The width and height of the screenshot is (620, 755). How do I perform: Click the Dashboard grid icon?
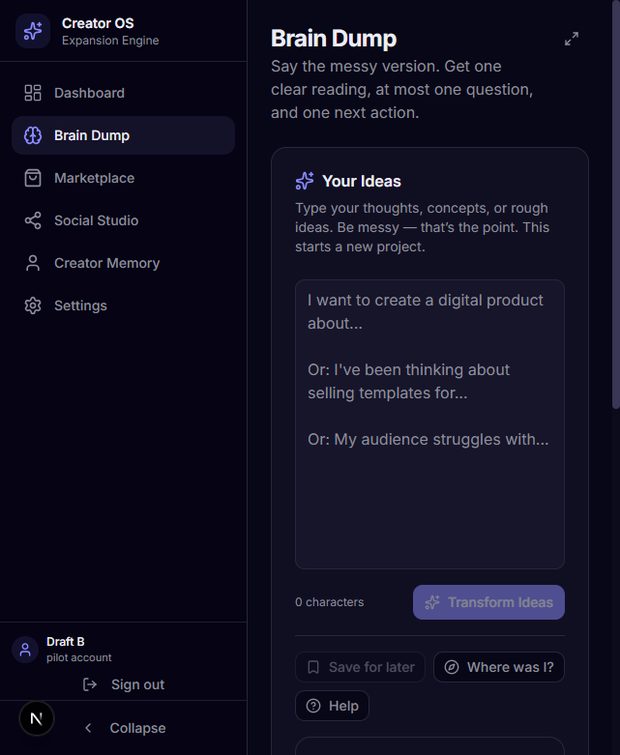click(33, 93)
